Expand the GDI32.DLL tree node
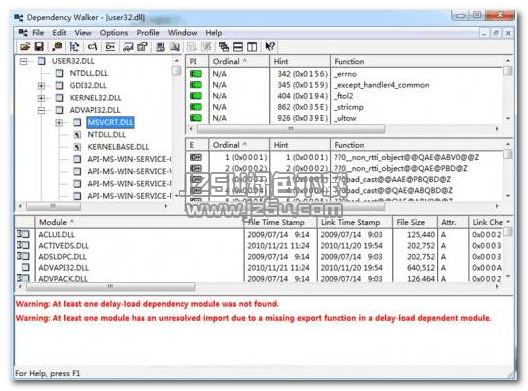 [41, 86]
